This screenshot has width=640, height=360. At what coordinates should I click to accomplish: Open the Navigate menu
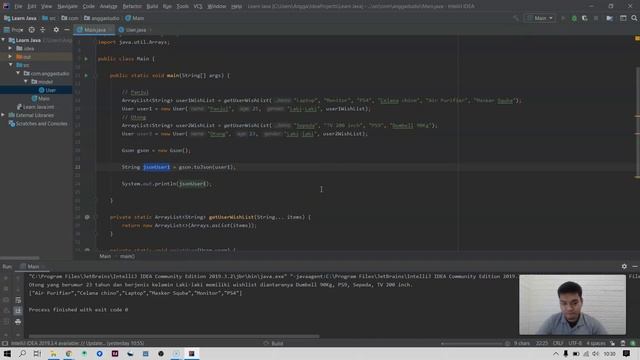tap(67, 6)
